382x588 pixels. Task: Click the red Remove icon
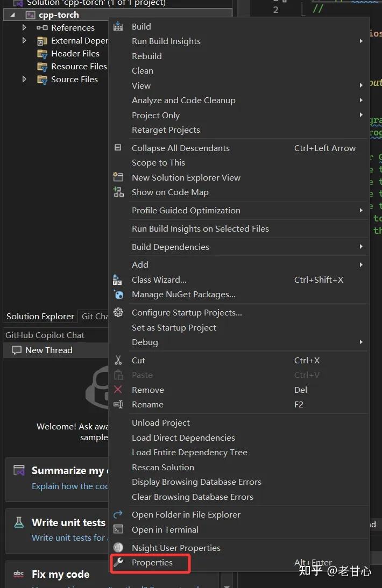click(x=118, y=390)
